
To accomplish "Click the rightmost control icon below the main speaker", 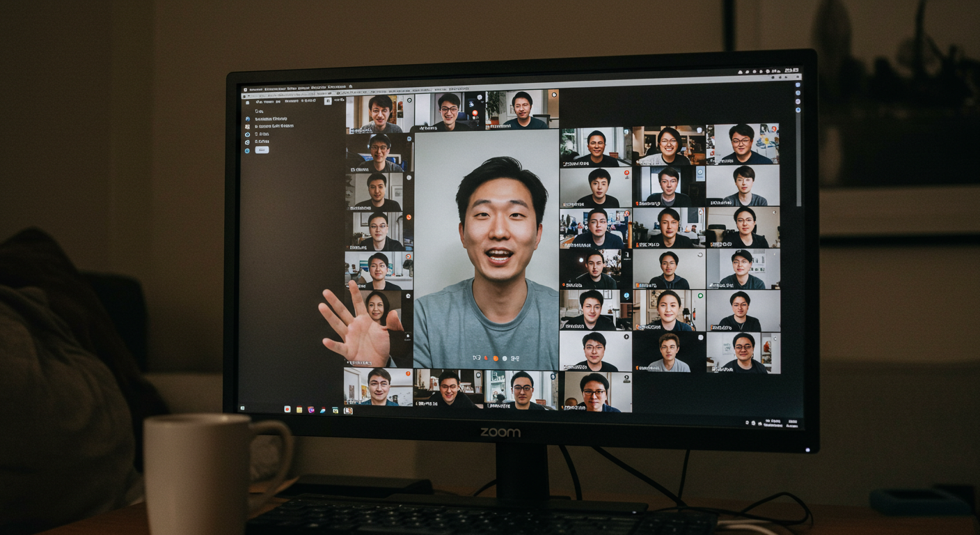I will 515,359.
